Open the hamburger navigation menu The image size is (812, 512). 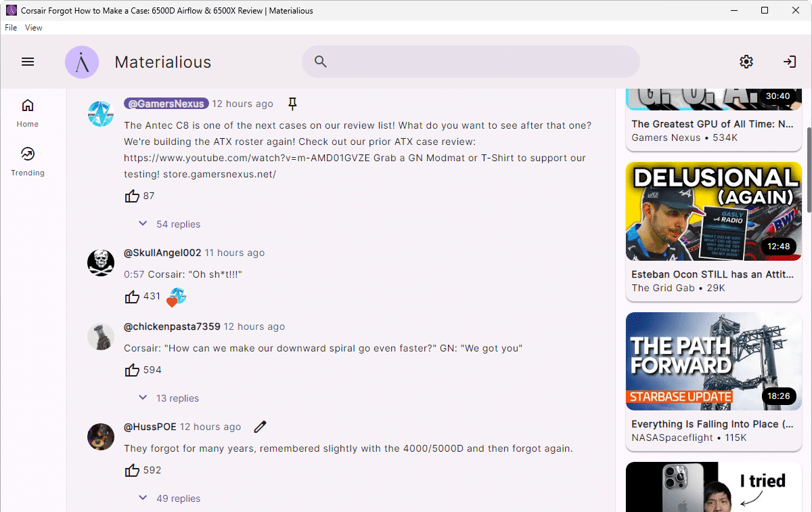tap(28, 62)
